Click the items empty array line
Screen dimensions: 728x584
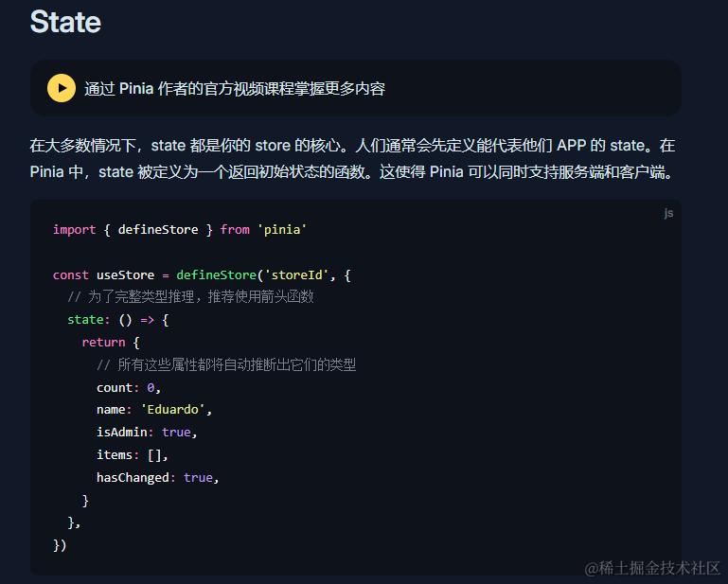tap(132, 454)
